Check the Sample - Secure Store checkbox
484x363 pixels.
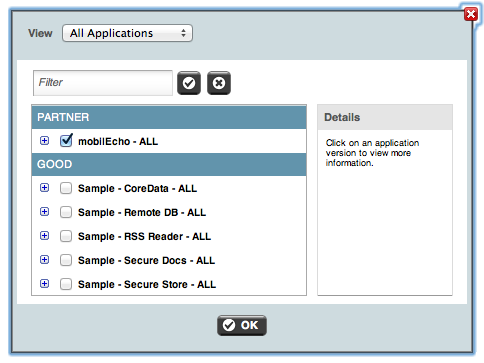pyautogui.click(x=66, y=284)
